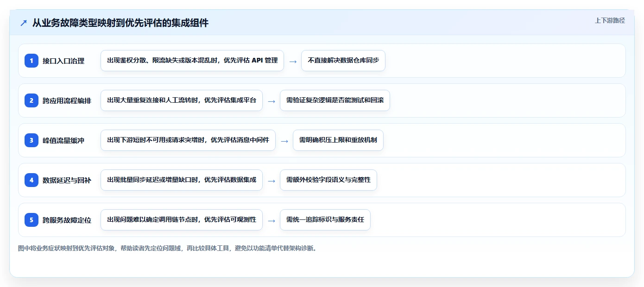644x287 pixels.
Task: Select the 峰值流量缓冲 row label
Action: click(x=63, y=140)
